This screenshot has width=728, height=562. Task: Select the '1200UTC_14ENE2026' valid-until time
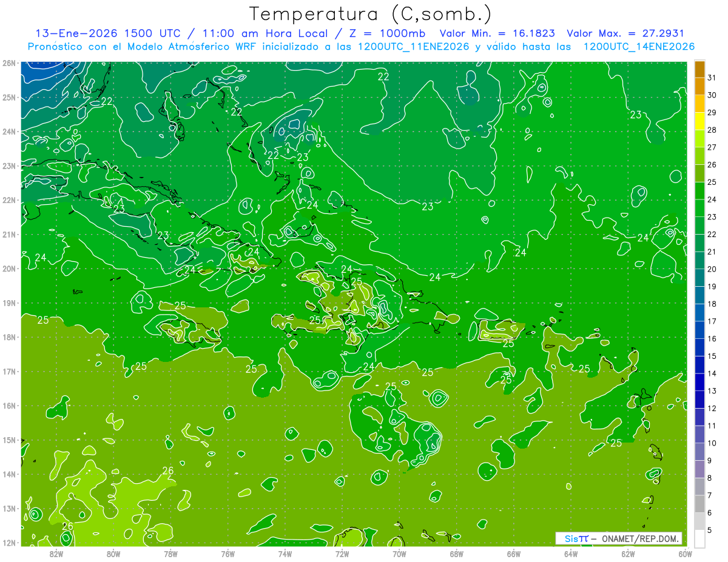(639, 46)
